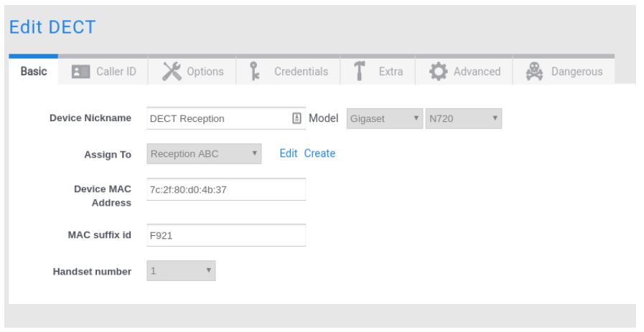Click the Edit link beside Assign To
Viewport: 644px width, 332px height.
pos(288,153)
